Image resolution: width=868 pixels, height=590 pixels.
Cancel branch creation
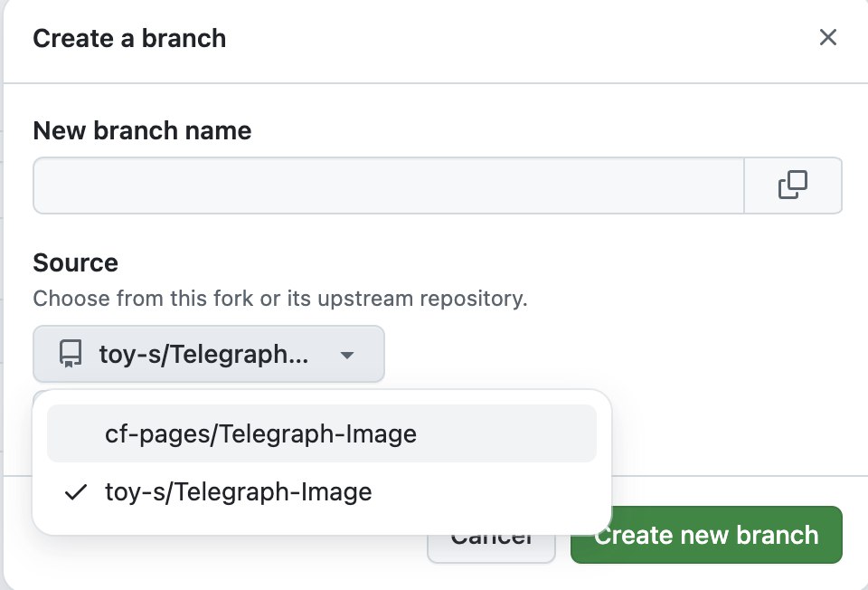click(492, 549)
